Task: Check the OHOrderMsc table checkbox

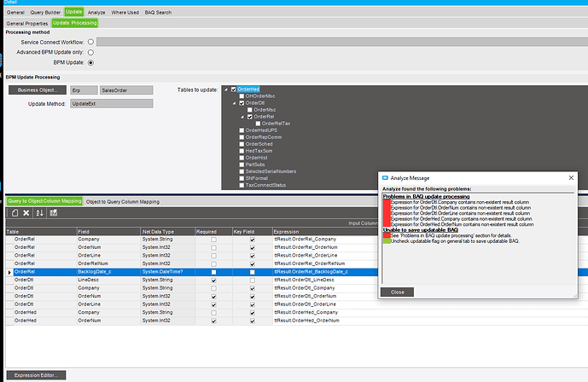Action: tap(242, 96)
